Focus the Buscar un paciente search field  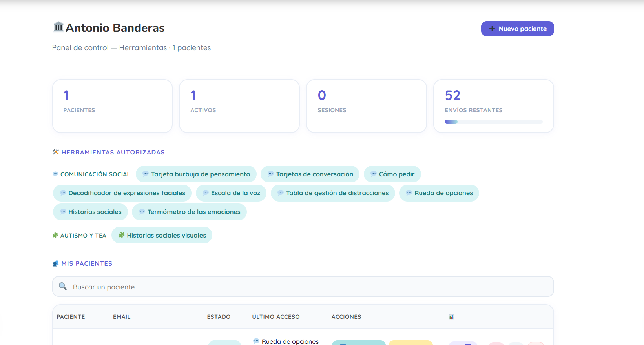point(303,287)
